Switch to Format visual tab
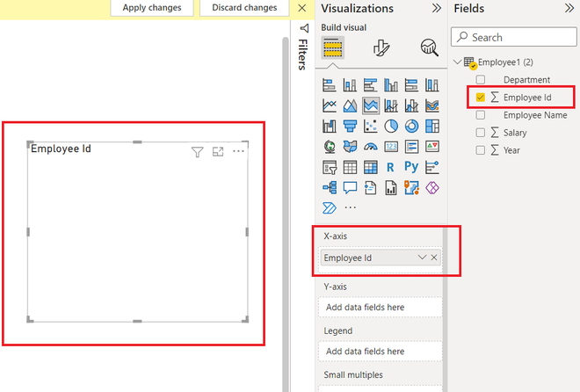580x392 pixels. point(381,47)
